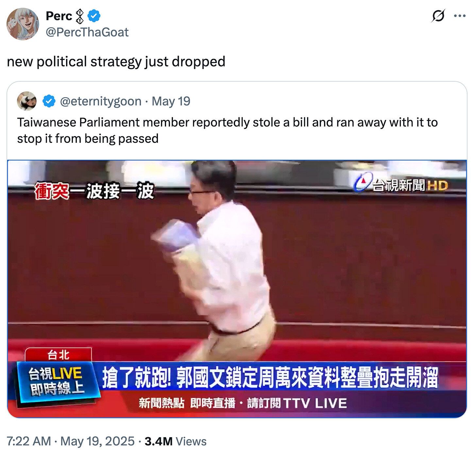Play the quoted TTV news video

tap(237, 289)
